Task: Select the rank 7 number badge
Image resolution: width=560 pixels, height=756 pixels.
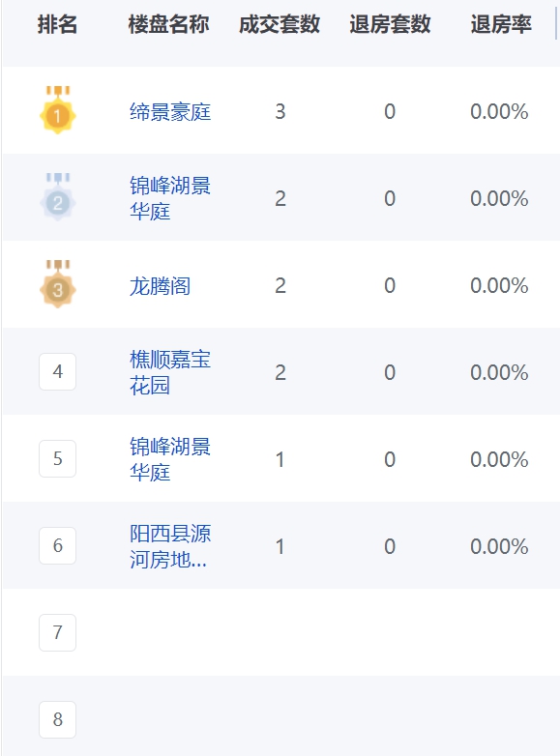Action: click(58, 632)
